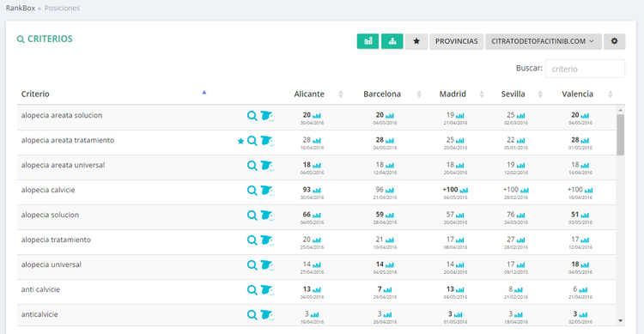Open the green hierarchy sitemap button
Screen dimensions: 644x334
click(392, 41)
